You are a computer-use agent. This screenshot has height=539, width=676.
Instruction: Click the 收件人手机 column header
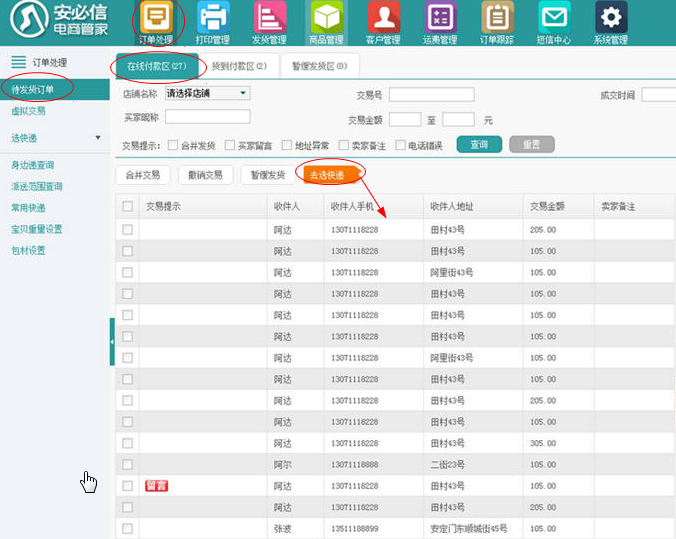point(352,207)
